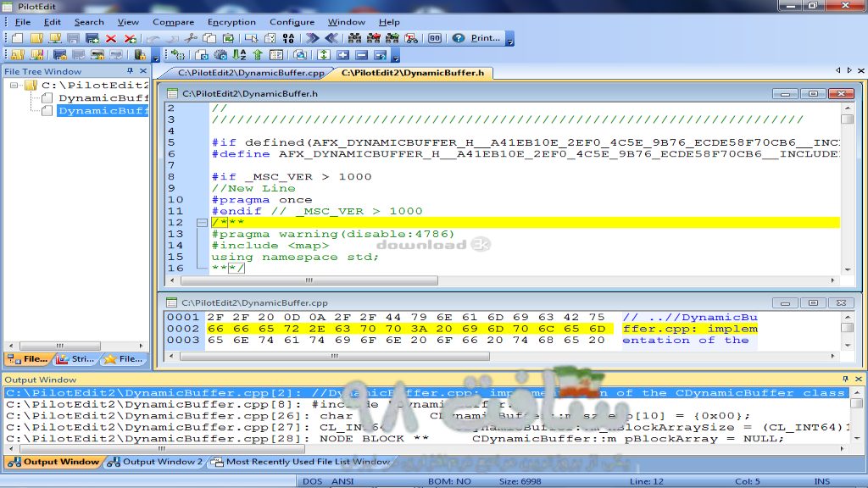Image resolution: width=868 pixels, height=488 pixels.
Task: Click the Redo arrow icon
Action: [172, 38]
